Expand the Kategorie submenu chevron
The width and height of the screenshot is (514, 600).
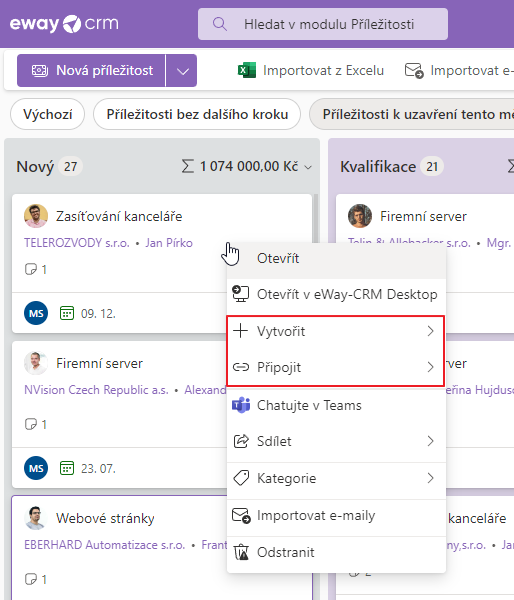tap(431, 478)
